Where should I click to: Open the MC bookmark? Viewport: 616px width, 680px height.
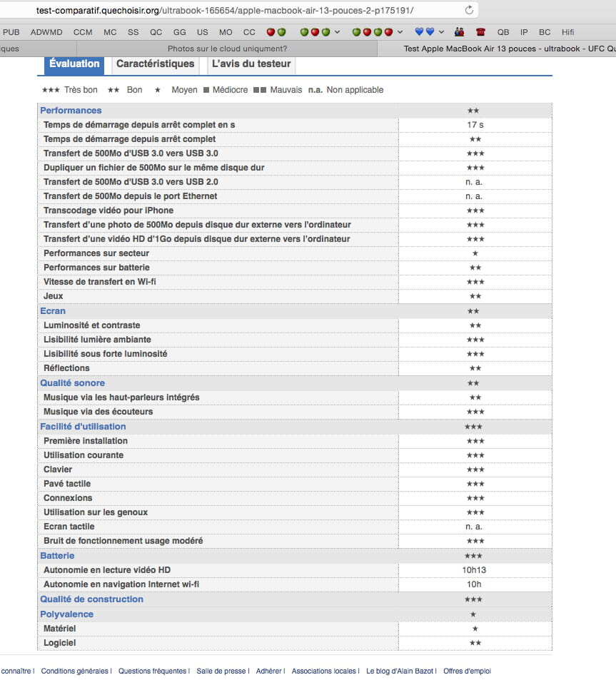click(x=110, y=32)
